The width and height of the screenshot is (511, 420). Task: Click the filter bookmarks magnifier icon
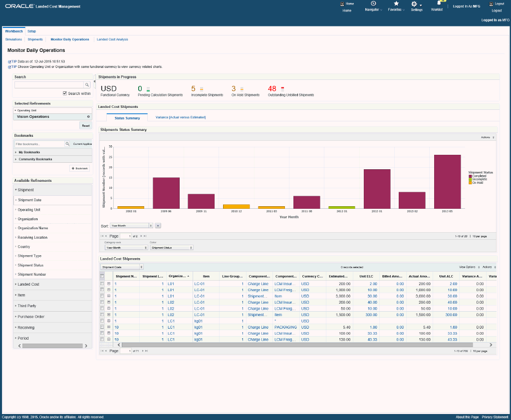point(67,144)
